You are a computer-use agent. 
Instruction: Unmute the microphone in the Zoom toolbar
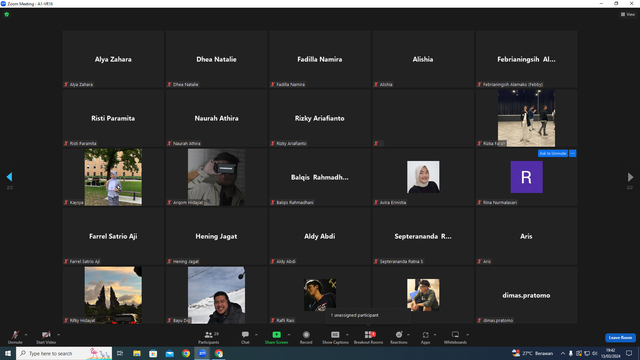(15, 337)
